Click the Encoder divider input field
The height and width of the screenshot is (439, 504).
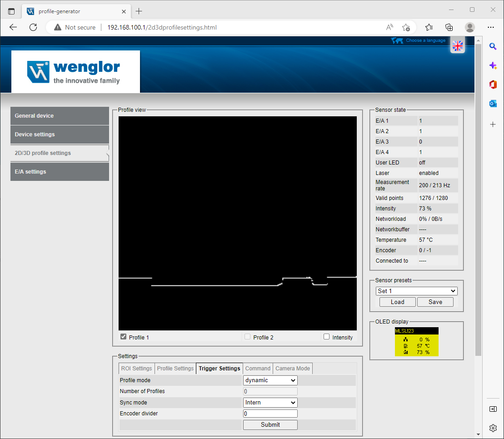click(x=270, y=414)
